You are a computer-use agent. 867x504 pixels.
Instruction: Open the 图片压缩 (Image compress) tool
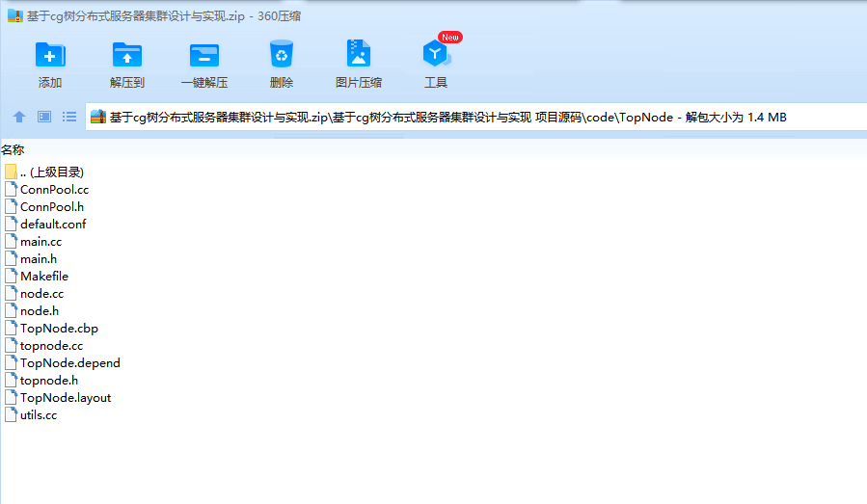pos(359,54)
